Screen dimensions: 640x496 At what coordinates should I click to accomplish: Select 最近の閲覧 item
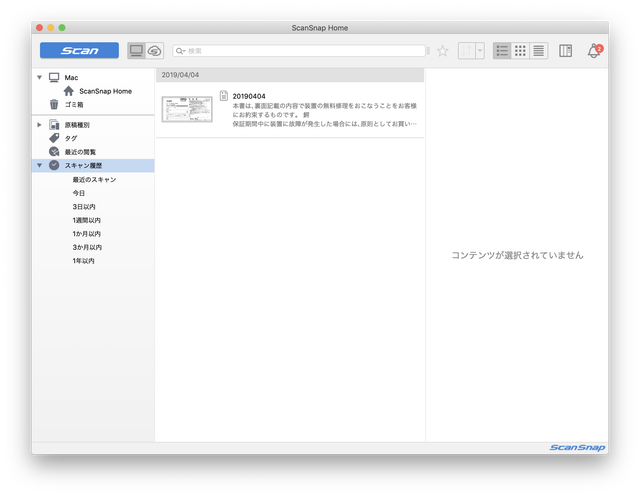[80, 152]
